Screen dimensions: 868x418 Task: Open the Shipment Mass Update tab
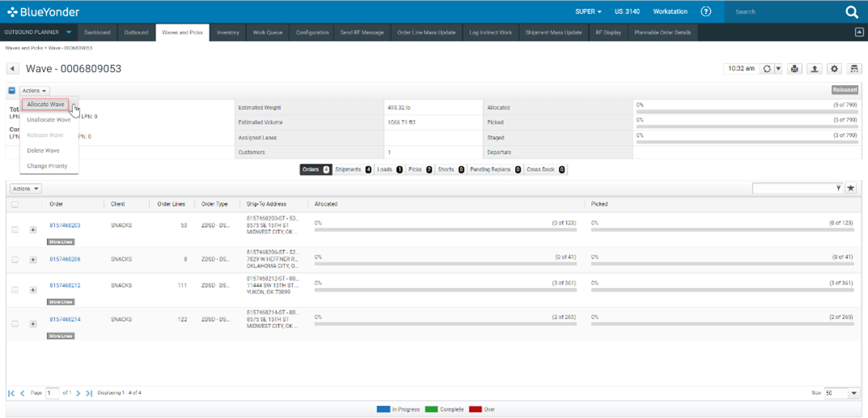[554, 32]
